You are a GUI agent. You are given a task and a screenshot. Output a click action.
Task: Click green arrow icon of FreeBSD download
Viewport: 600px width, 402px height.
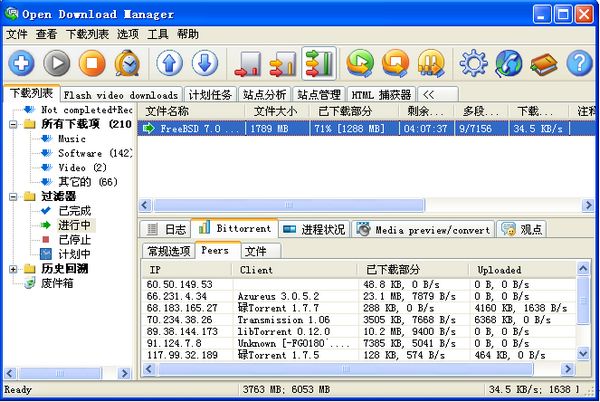(x=148, y=129)
